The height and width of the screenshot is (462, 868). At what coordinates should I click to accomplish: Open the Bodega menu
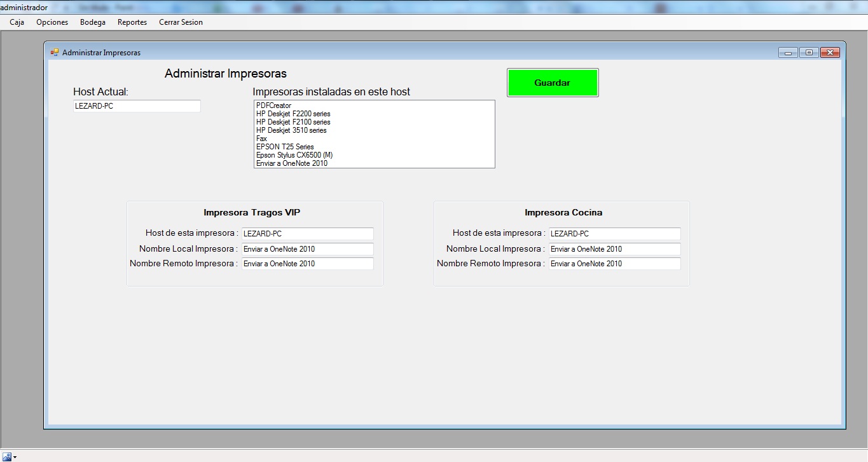93,22
